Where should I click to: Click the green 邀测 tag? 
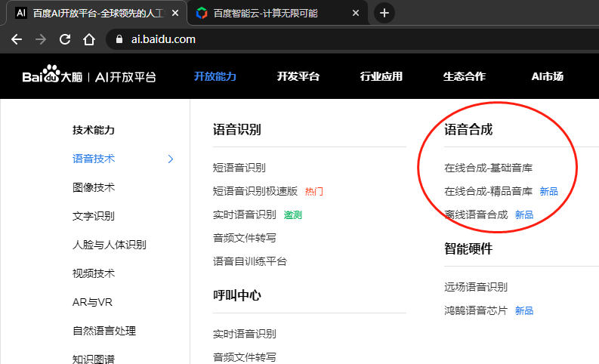293,215
